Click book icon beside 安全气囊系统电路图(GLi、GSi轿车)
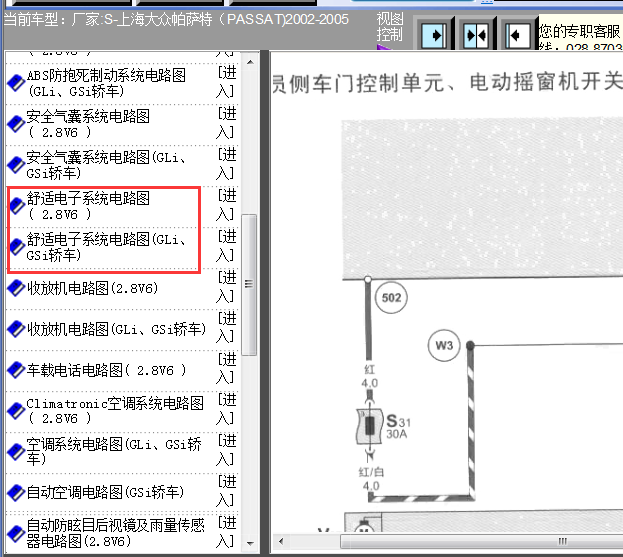This screenshot has width=623, height=557. click(x=16, y=165)
